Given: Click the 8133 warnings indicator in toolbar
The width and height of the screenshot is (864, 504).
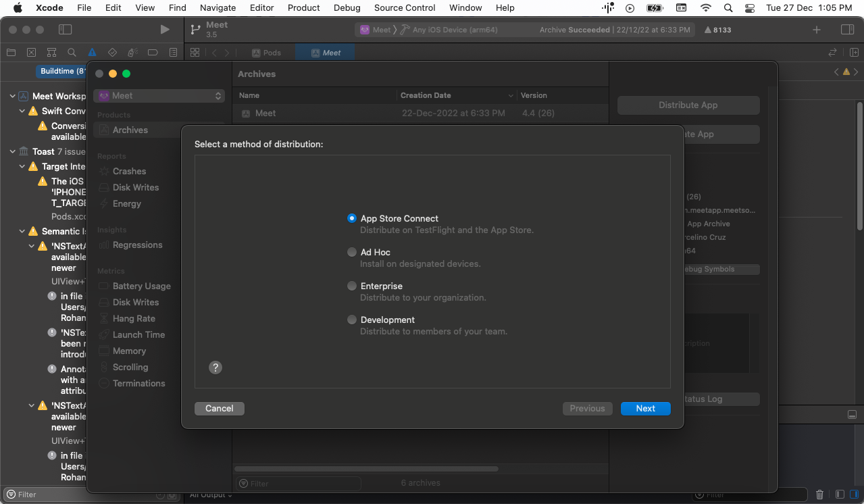Looking at the screenshot, I should pyautogui.click(x=717, y=30).
